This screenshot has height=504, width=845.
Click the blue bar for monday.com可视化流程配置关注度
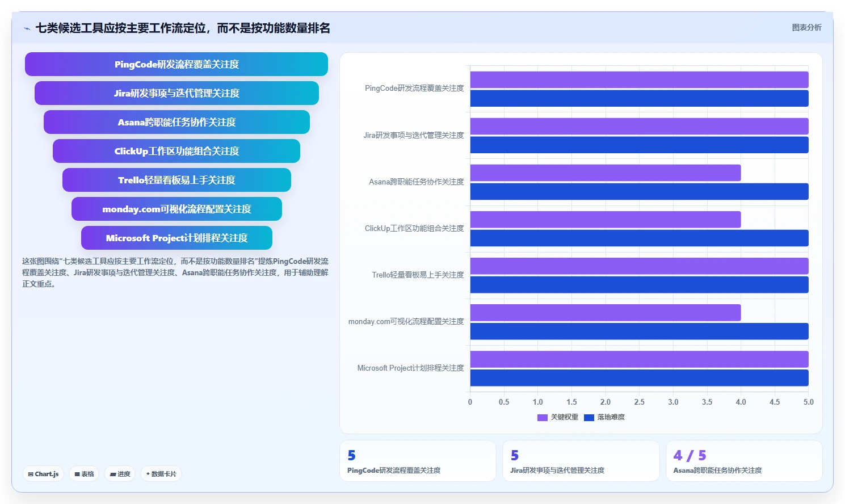pyautogui.click(x=639, y=331)
